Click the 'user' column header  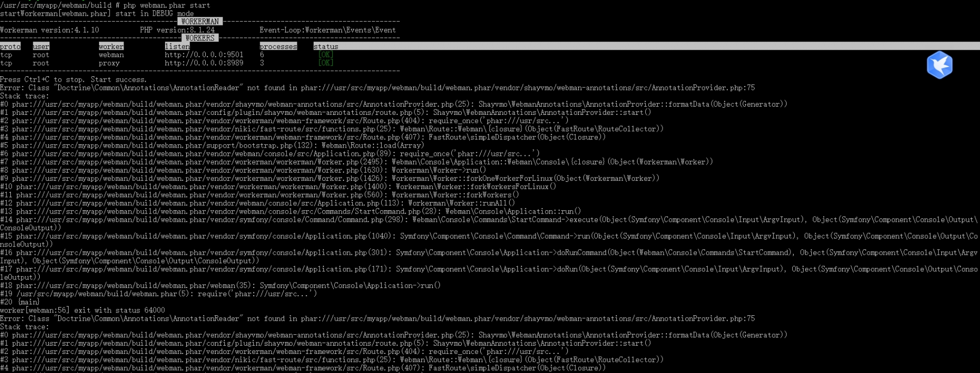[x=41, y=47]
